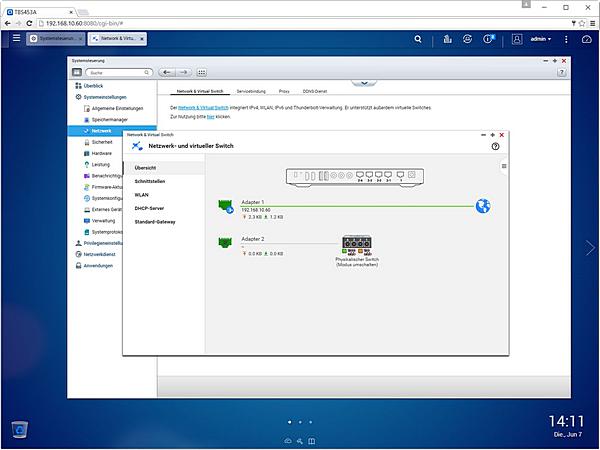600x450 pixels.
Task: Open help question mark in Network window
Action: point(495,146)
